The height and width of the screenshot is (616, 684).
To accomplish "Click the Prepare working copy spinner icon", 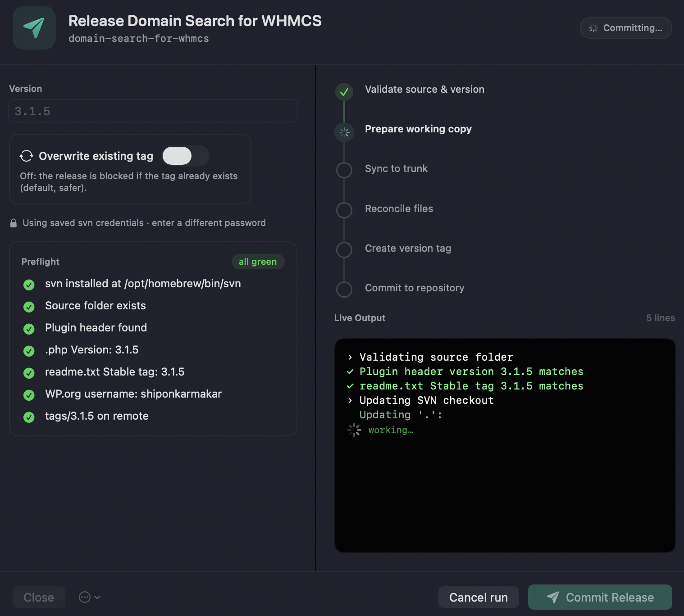I will (x=344, y=132).
